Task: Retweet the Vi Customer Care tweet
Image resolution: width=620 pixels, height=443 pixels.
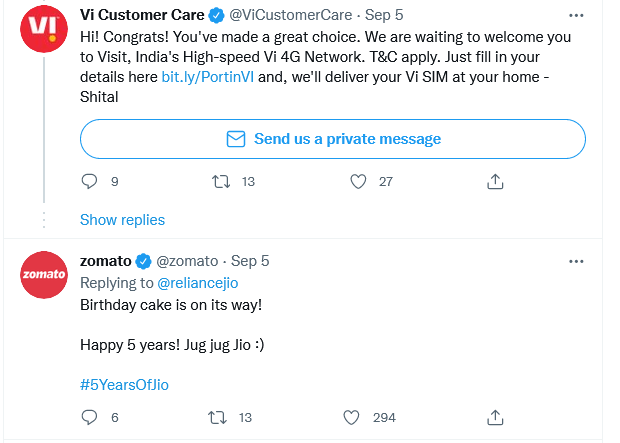Action: pyautogui.click(x=221, y=182)
